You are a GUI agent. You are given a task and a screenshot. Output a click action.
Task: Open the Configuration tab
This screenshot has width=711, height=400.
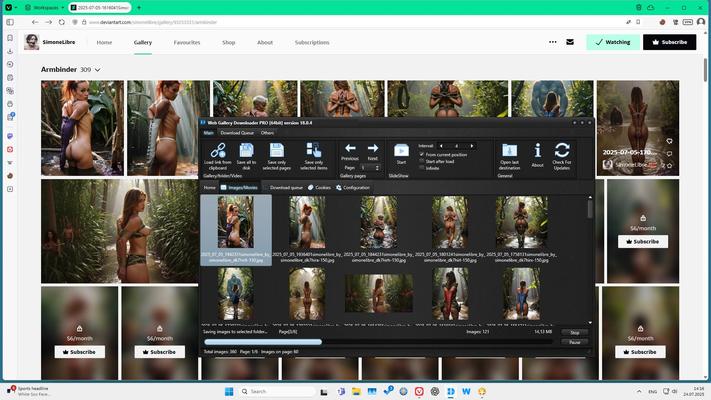[353, 187]
